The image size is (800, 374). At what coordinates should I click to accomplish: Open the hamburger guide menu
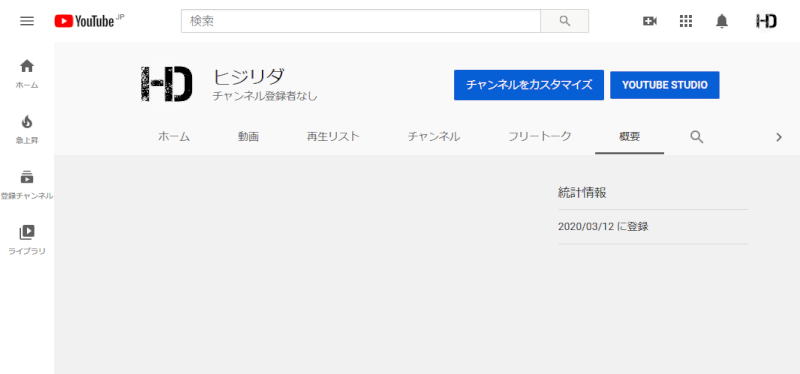pos(27,21)
